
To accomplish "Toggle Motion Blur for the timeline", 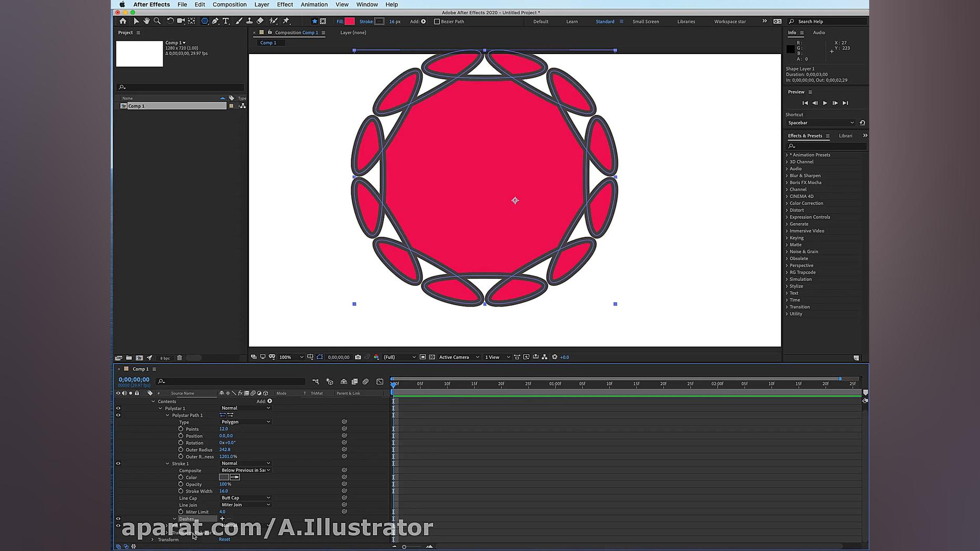I will click(x=366, y=382).
